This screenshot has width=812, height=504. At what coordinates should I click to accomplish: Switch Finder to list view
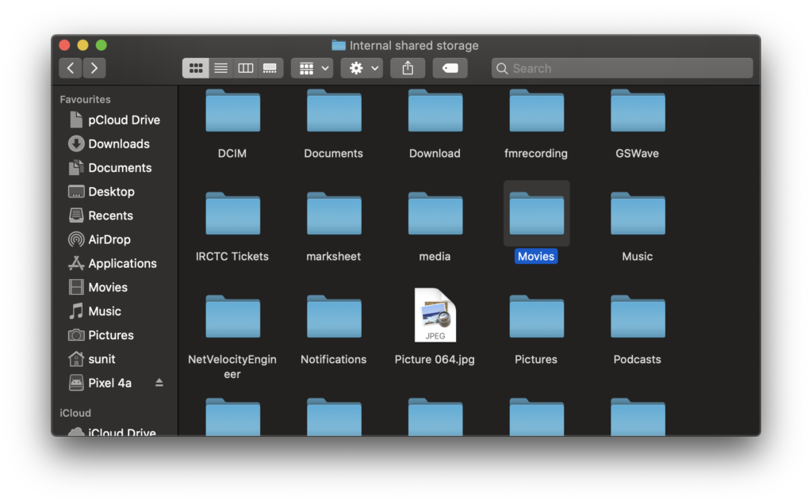pyautogui.click(x=220, y=67)
